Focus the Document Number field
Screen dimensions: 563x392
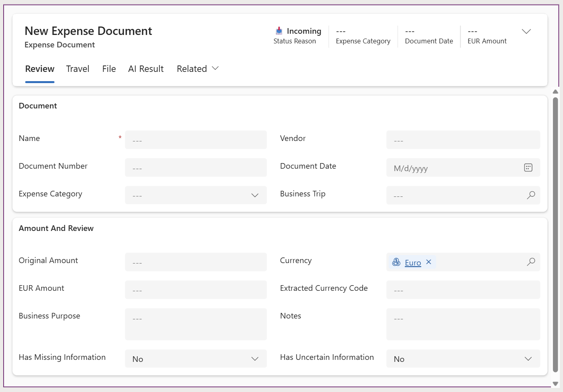coord(196,167)
